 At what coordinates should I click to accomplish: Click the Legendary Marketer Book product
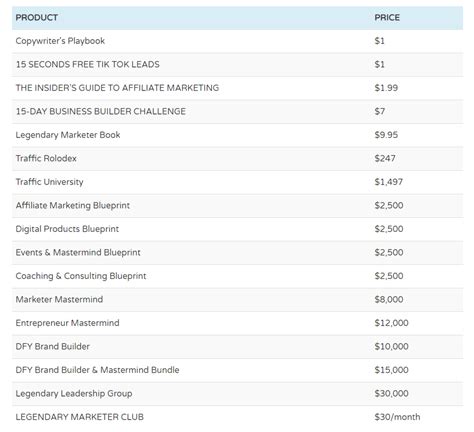68,135
